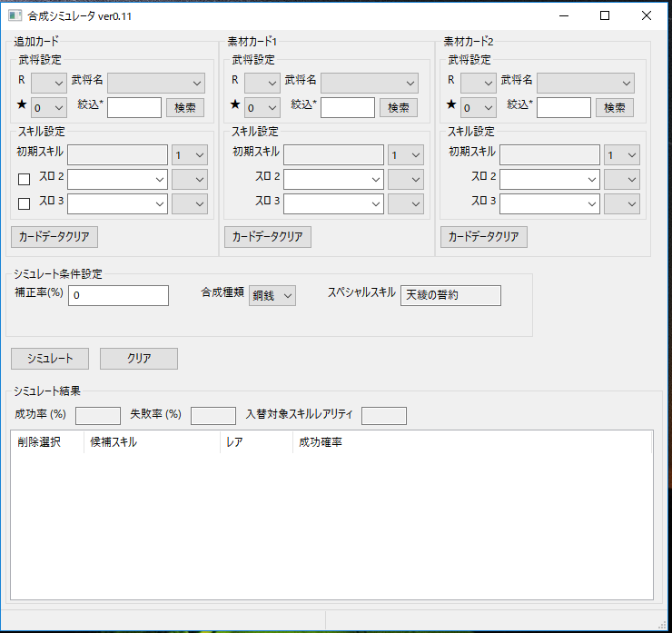Open the ★ star dropdown in 追加カード
This screenshot has height=633, width=672.
coord(49,107)
